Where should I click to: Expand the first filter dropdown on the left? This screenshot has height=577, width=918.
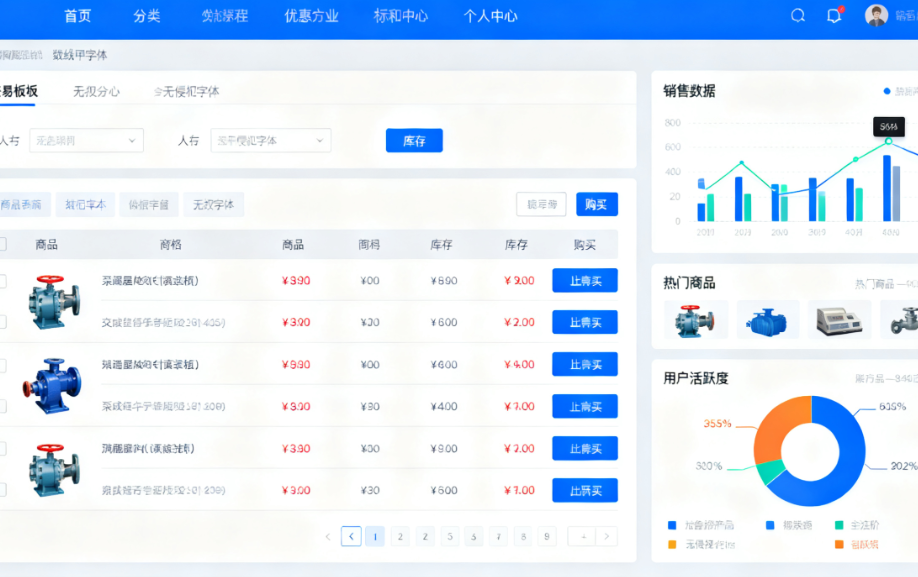[86, 141]
